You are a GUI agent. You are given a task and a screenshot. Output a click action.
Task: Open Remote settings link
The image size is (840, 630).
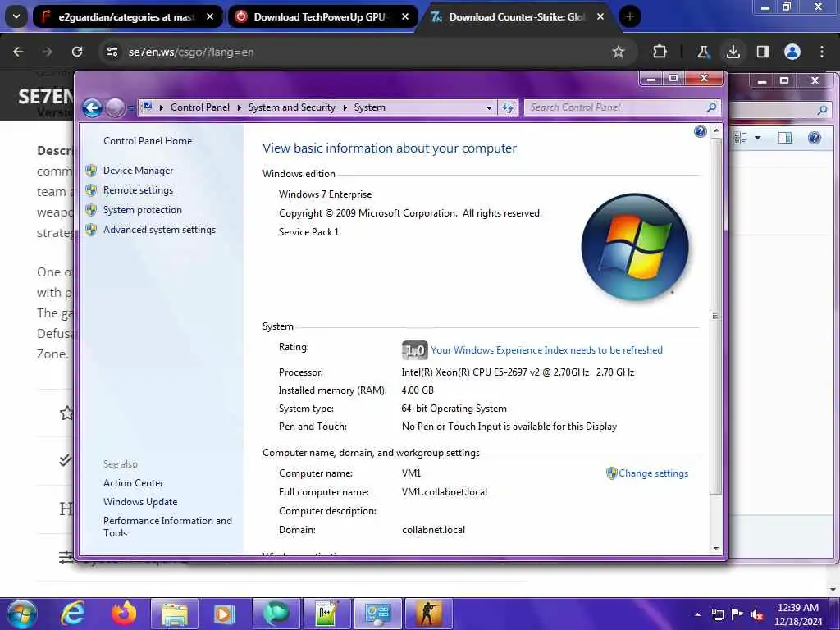(x=138, y=190)
